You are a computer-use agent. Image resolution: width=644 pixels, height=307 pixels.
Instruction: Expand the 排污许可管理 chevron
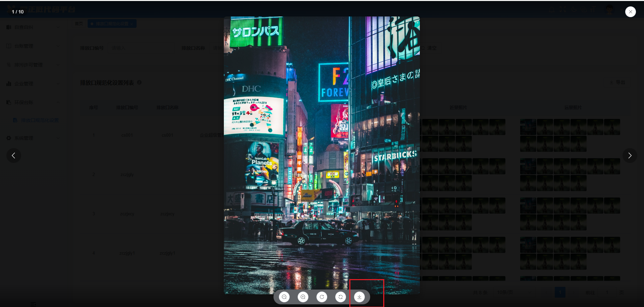point(58,65)
